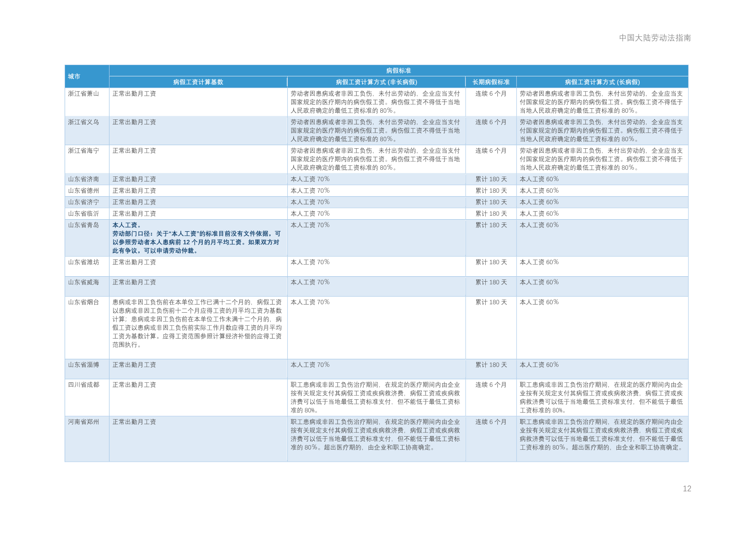
Task: Select the 浙江省海宁 row label
Action: tap(84, 151)
